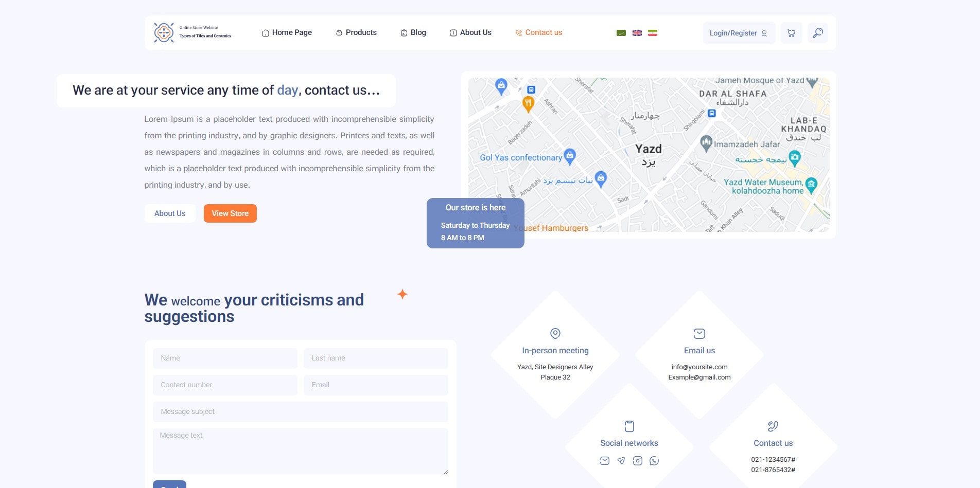980x488 pixels.
Task: Click the Gol Yas confectionary map pin
Action: [569, 155]
